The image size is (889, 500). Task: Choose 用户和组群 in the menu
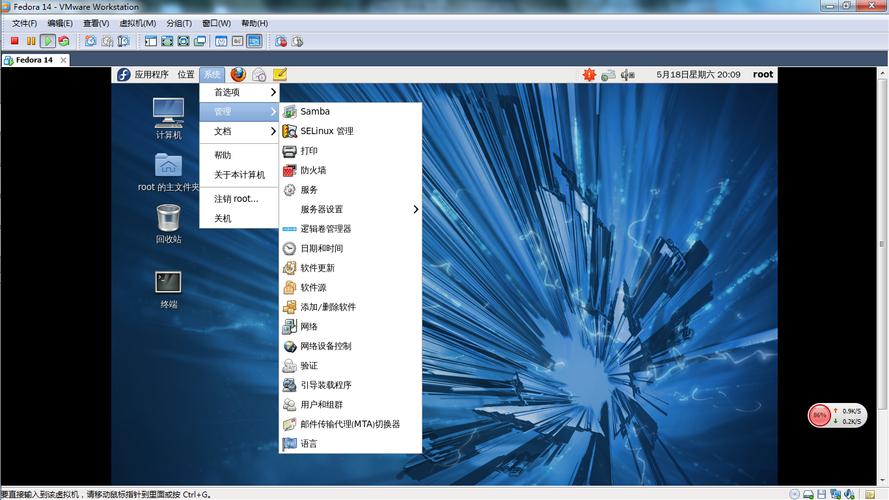coord(321,405)
